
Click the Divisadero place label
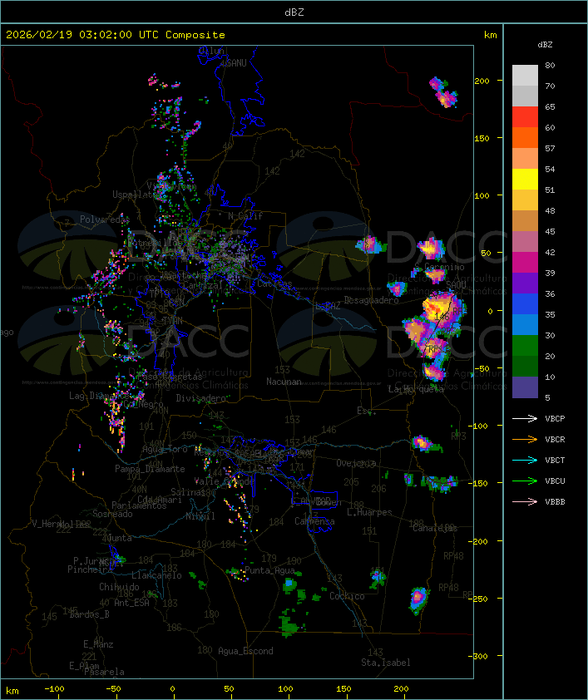201,397
